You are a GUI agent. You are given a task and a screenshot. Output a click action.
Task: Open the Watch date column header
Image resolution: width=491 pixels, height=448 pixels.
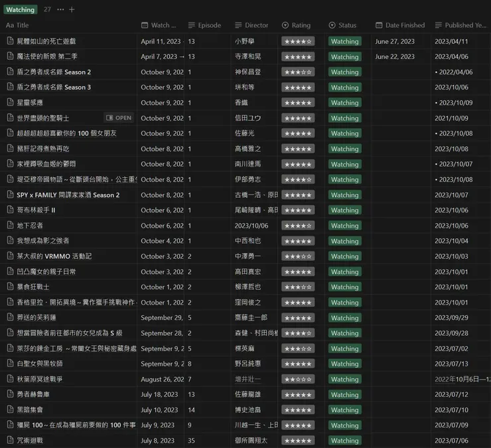click(159, 25)
